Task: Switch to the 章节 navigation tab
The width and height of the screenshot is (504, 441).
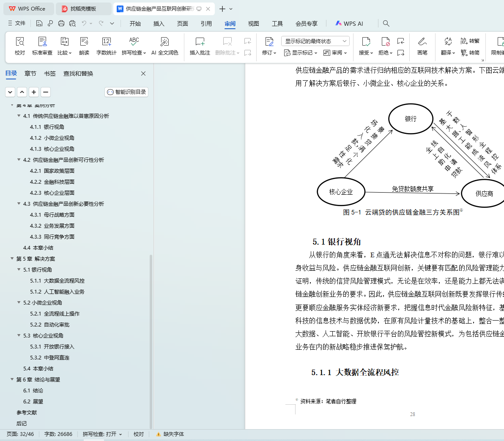Action: (x=30, y=73)
